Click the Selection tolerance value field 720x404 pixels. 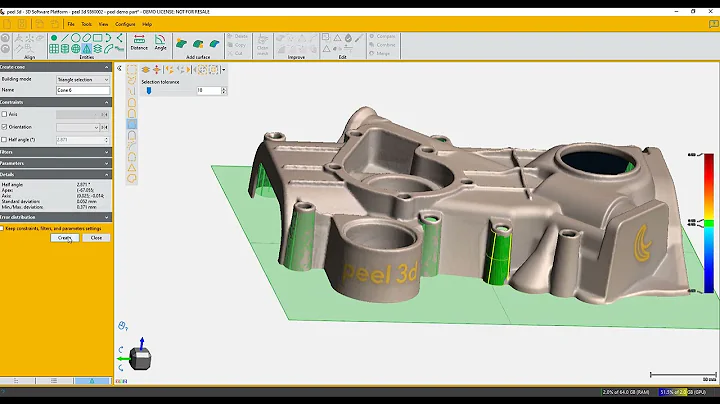click(209, 90)
